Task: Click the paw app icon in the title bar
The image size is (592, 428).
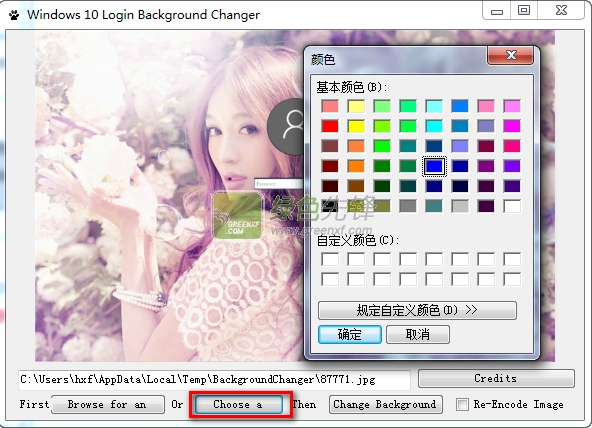Action: pyautogui.click(x=14, y=15)
